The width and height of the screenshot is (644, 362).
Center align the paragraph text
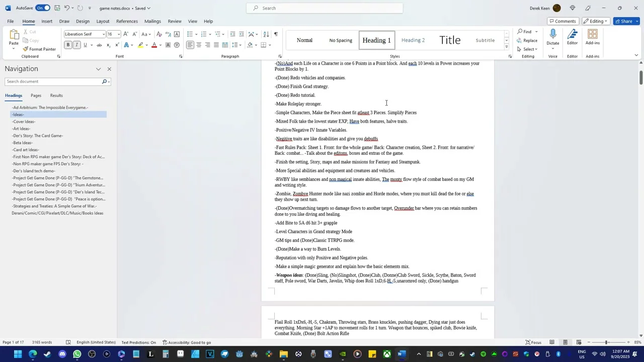tap(199, 45)
